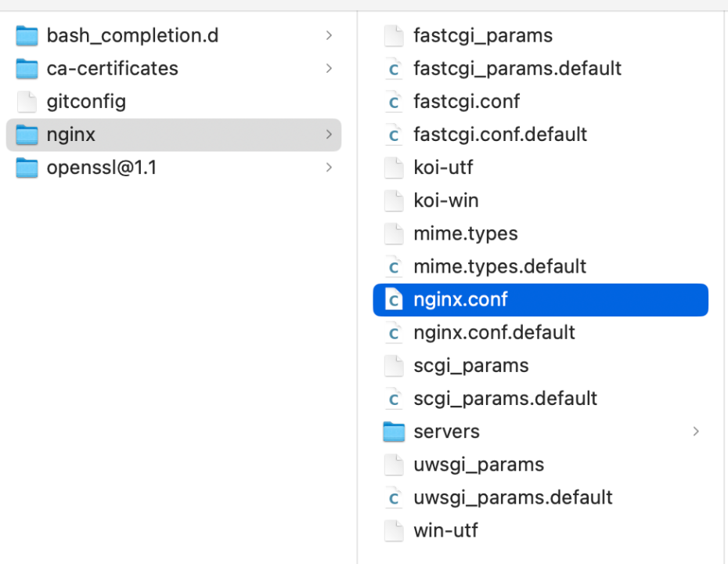
Task: Select the fastcgi_params file name
Action: point(483,36)
